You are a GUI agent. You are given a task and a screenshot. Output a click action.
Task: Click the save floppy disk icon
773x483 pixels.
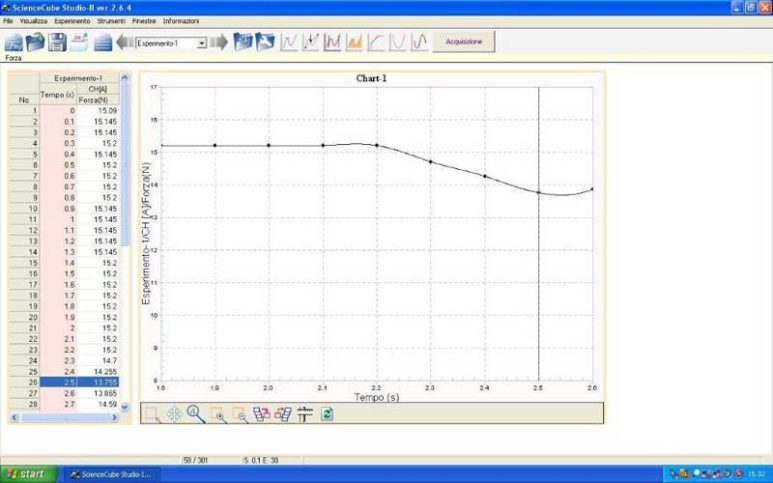pos(57,43)
